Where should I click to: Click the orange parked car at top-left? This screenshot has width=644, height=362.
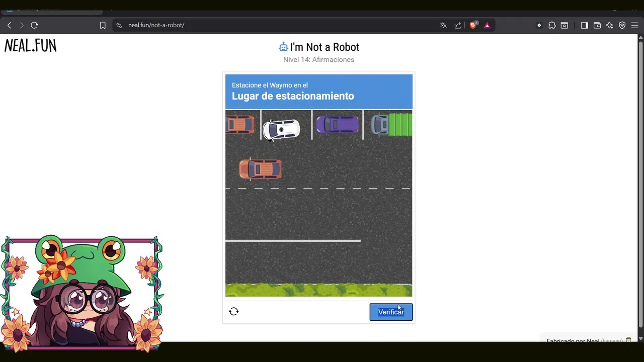[x=240, y=125]
